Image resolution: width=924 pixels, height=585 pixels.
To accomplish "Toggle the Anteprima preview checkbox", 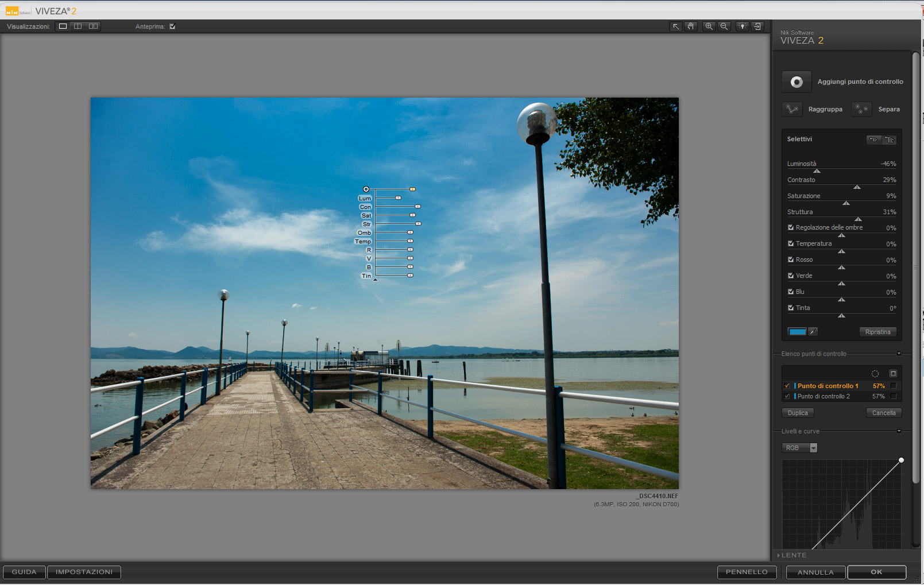I will (172, 26).
